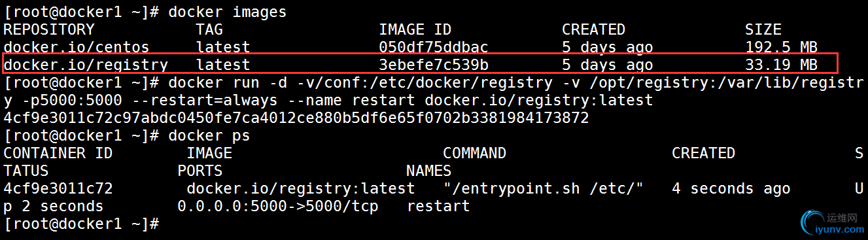Viewport: 868px width, 240px height.
Task: Click the 192.5 MB size value
Action: click(x=781, y=47)
